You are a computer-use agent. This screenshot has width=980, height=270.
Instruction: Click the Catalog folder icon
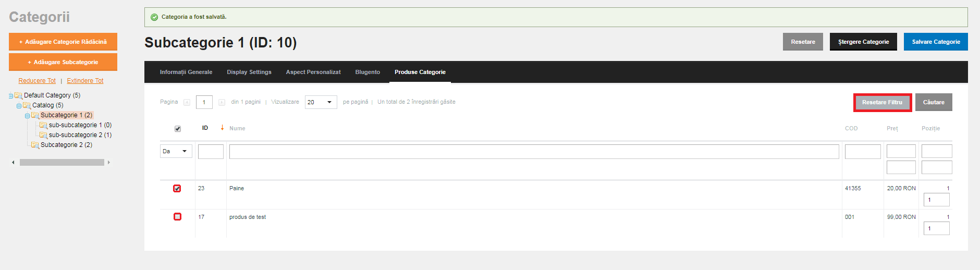pos(27,105)
